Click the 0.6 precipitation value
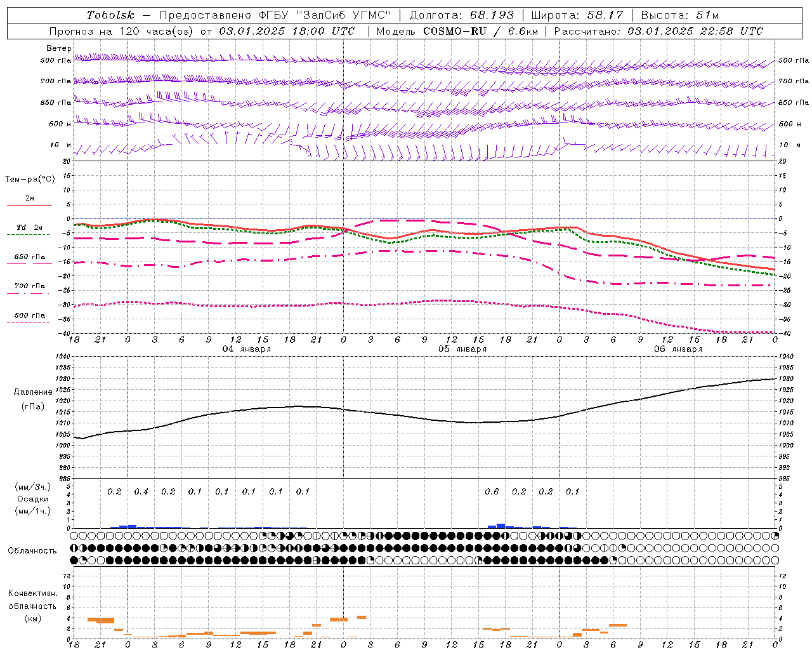The image size is (812, 650). 492,491
